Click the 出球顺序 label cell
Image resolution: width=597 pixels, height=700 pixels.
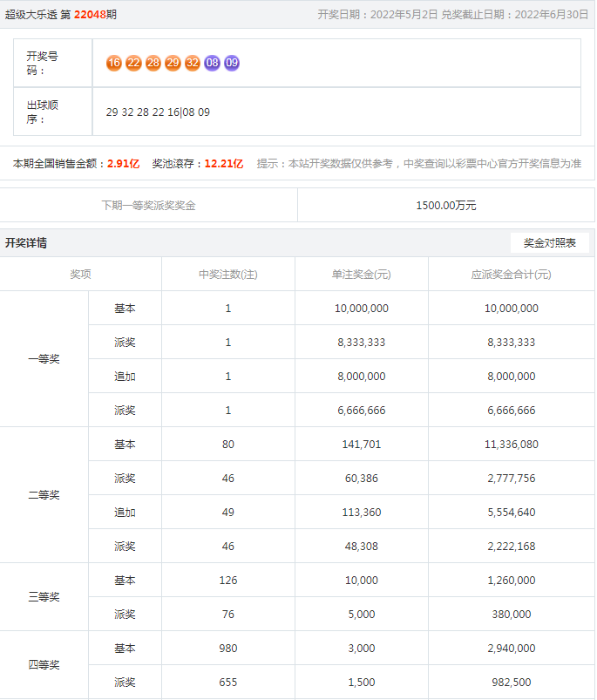(x=52, y=112)
